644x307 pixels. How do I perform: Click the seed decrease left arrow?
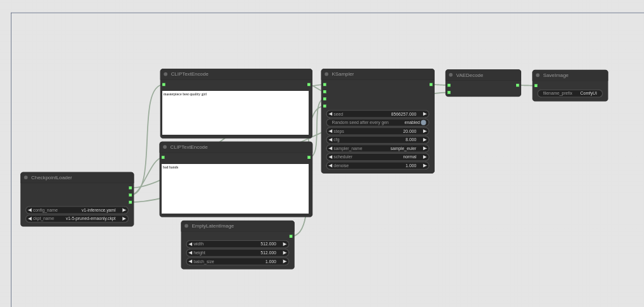pos(330,114)
